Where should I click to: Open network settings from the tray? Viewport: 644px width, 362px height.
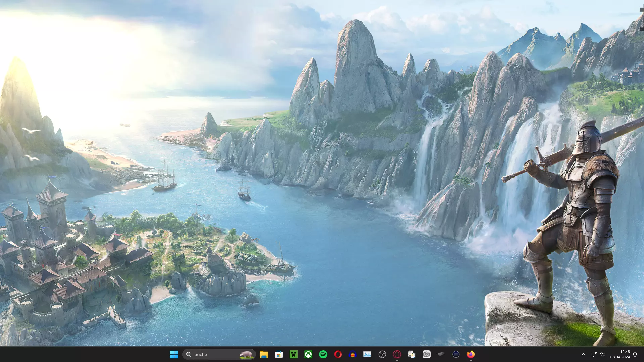coord(594,354)
